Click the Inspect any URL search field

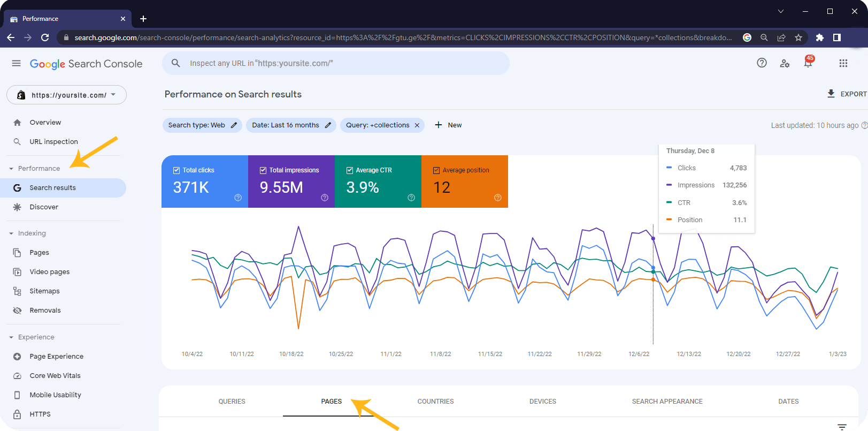tap(336, 63)
